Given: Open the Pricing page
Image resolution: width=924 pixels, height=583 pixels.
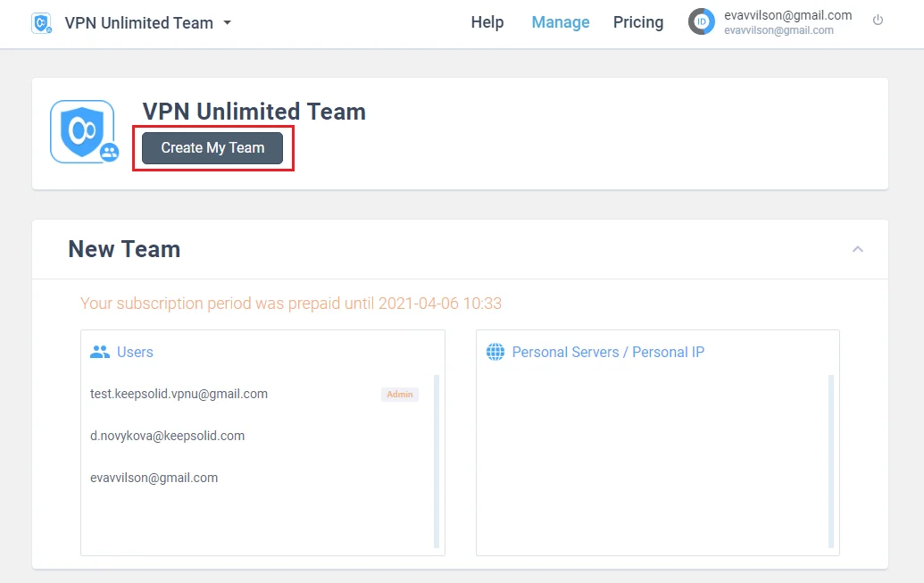Looking at the screenshot, I should click(638, 22).
